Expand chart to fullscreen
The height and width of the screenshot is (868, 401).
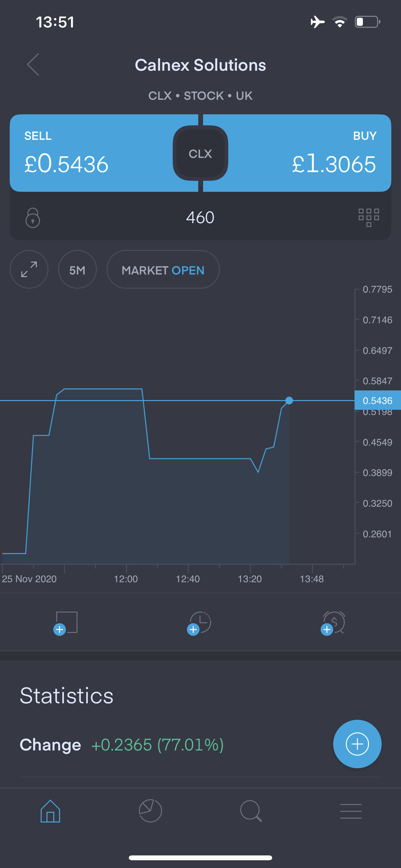(x=29, y=270)
